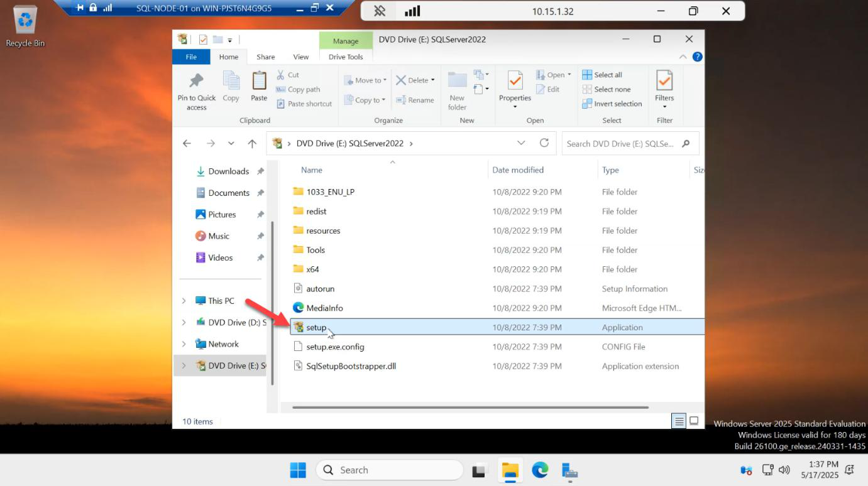This screenshot has width=868, height=486.
Task: Open the Copy to dropdown
Action: 365,100
